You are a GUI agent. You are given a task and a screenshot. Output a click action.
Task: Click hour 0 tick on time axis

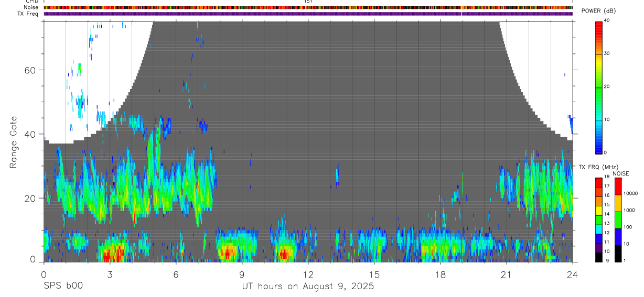(44, 274)
